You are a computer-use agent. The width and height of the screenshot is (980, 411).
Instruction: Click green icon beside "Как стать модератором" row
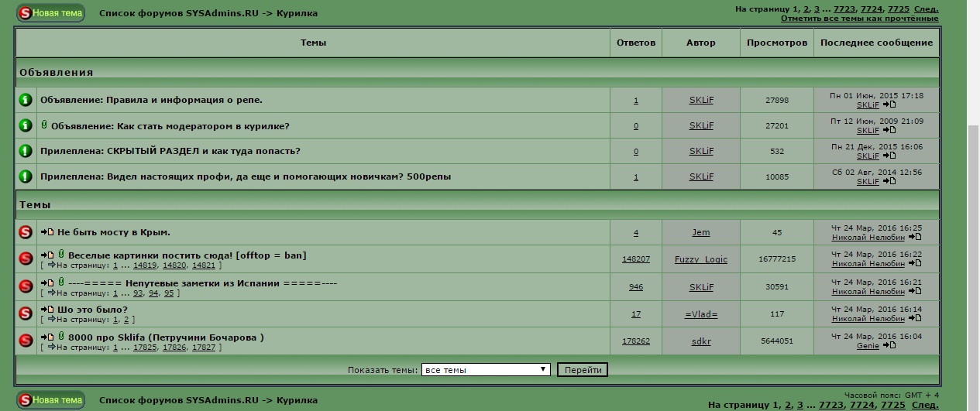[26, 125]
